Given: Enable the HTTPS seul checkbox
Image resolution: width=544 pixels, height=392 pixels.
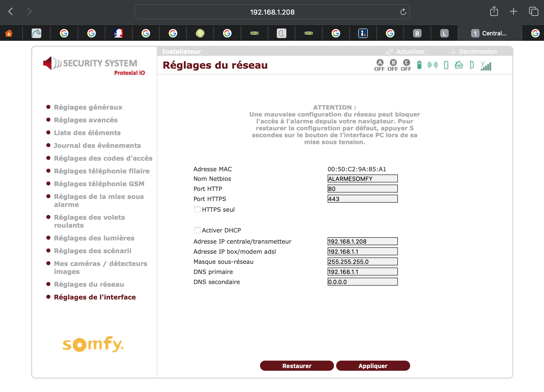Looking at the screenshot, I should coord(197,210).
